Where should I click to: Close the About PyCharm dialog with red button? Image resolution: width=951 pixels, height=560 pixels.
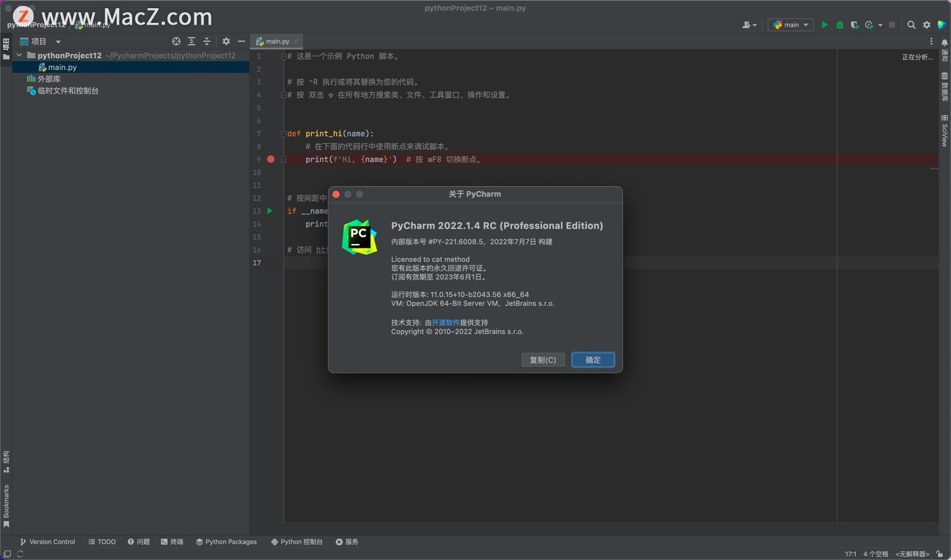click(x=336, y=194)
